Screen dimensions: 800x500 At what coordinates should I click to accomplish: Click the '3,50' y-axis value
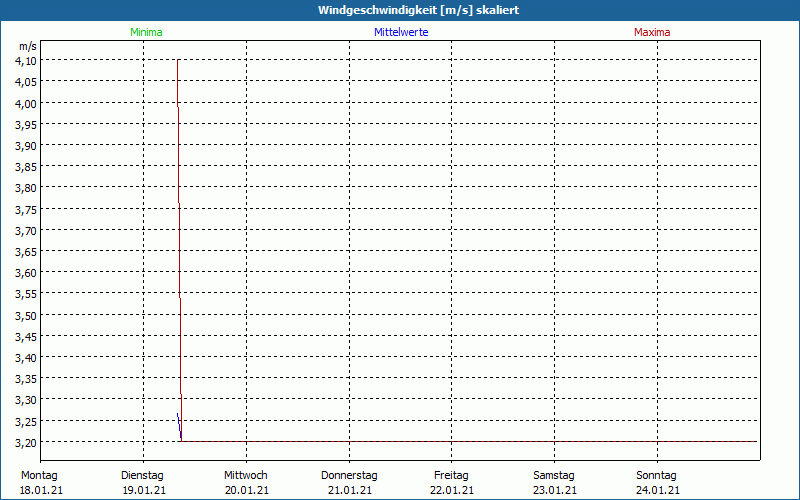click(x=26, y=315)
